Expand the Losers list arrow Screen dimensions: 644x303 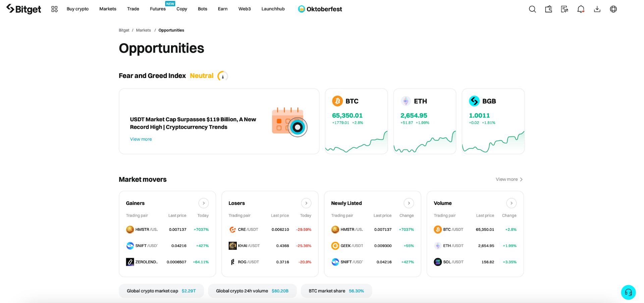[x=306, y=203]
